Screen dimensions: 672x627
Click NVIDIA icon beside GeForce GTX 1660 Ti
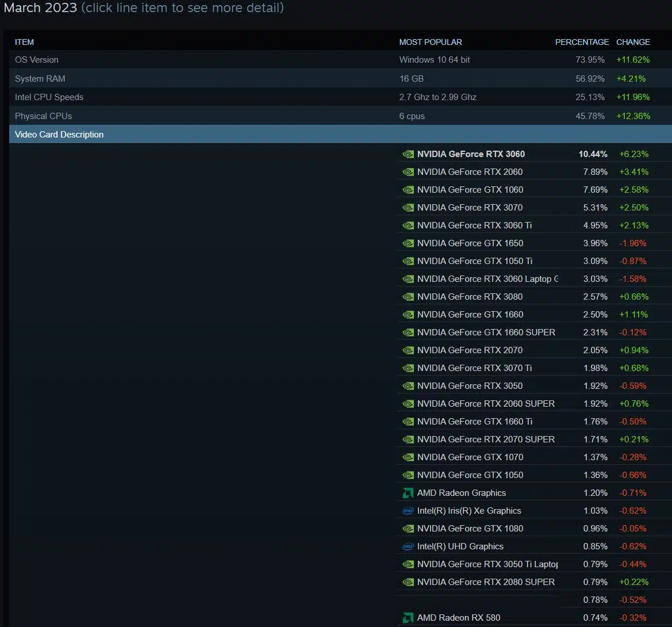point(408,422)
